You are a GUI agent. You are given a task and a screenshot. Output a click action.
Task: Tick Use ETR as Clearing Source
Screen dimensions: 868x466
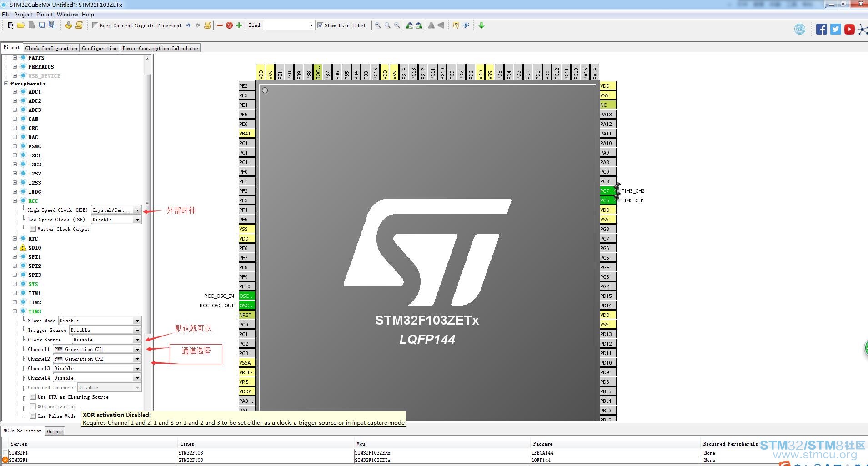tap(33, 397)
